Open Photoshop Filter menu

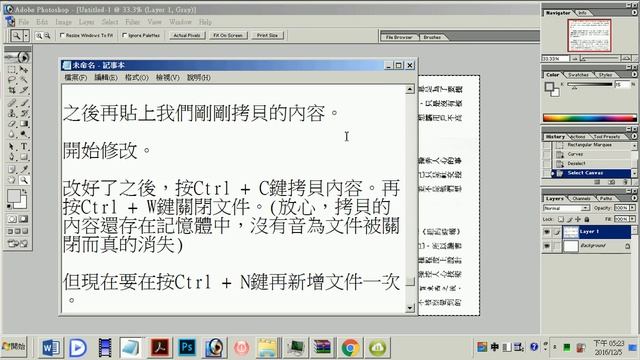132,22
